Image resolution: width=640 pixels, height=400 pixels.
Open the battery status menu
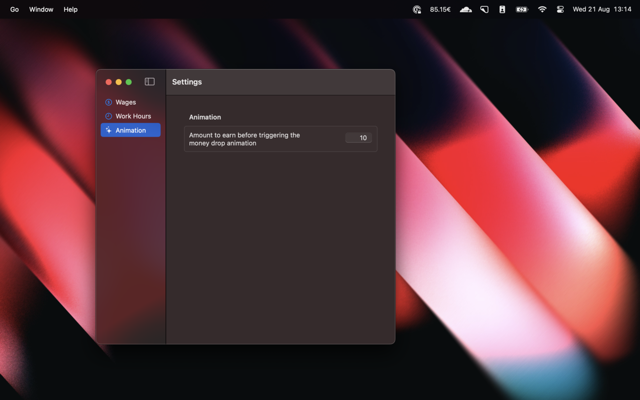(x=522, y=9)
